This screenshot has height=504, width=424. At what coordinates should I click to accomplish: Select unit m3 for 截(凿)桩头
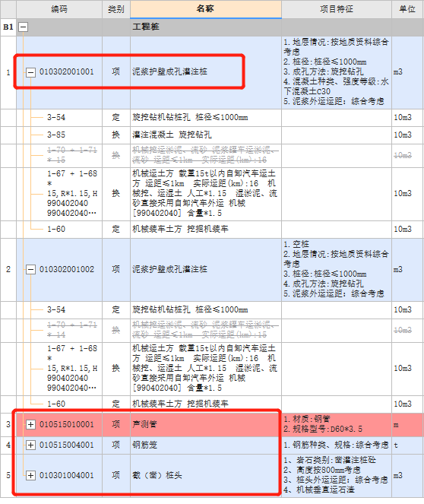point(407,475)
